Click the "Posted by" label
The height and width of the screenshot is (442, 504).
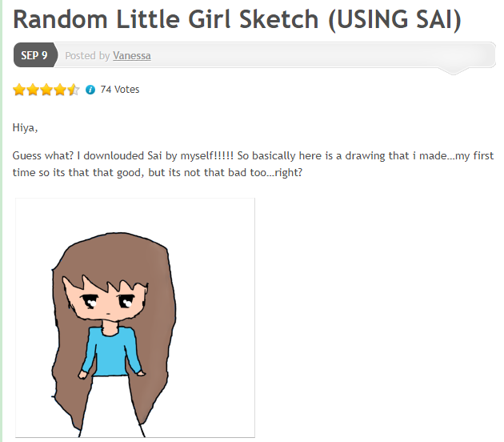(x=87, y=56)
